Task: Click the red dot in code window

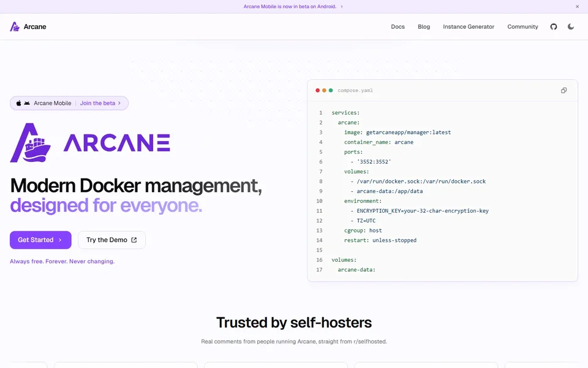Action: (318, 91)
